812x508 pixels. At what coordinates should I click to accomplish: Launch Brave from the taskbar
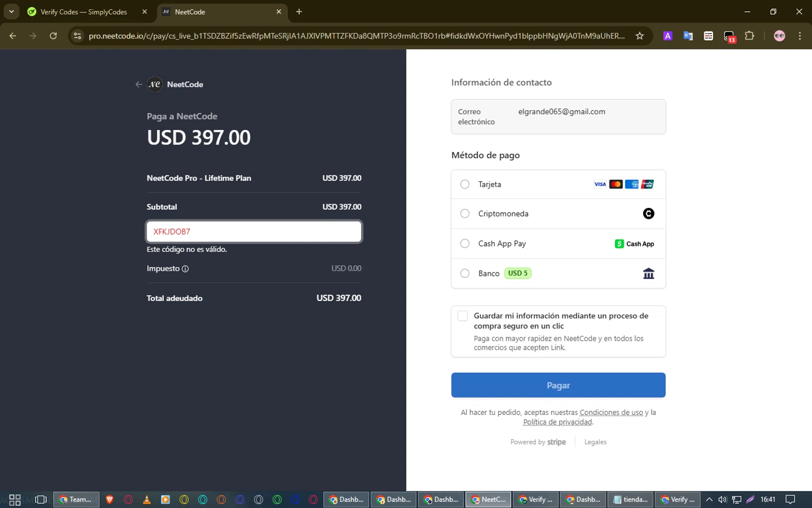pyautogui.click(x=110, y=499)
